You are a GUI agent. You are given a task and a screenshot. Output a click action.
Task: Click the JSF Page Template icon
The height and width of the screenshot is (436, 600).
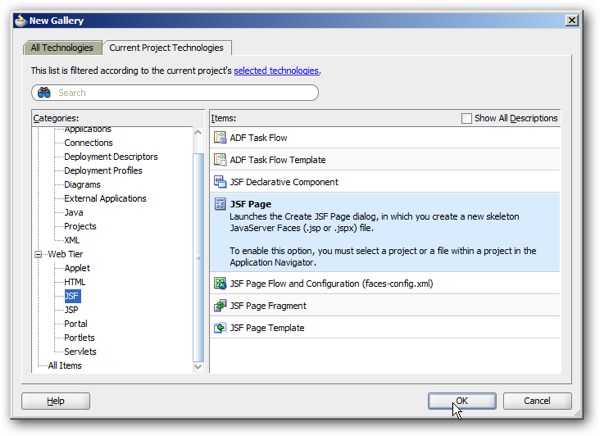pyautogui.click(x=220, y=328)
